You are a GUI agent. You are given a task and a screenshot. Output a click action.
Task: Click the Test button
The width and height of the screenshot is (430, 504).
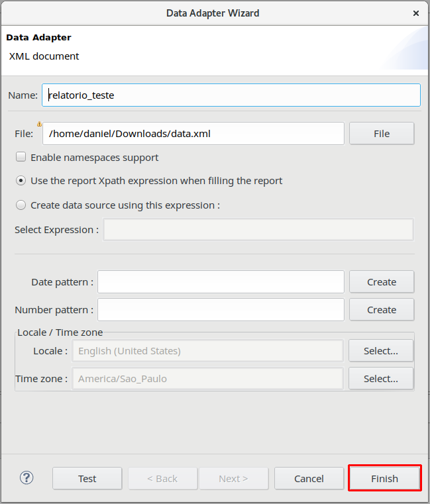point(87,478)
